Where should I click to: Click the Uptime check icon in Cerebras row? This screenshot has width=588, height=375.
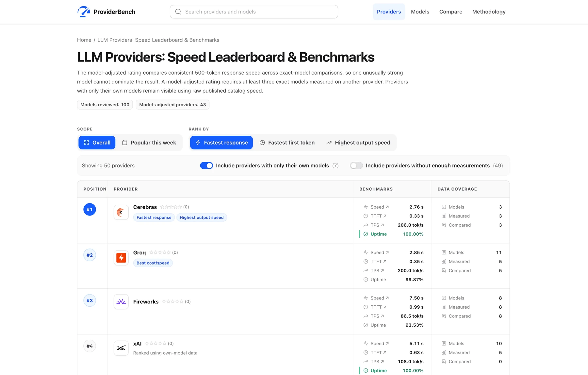(x=366, y=234)
